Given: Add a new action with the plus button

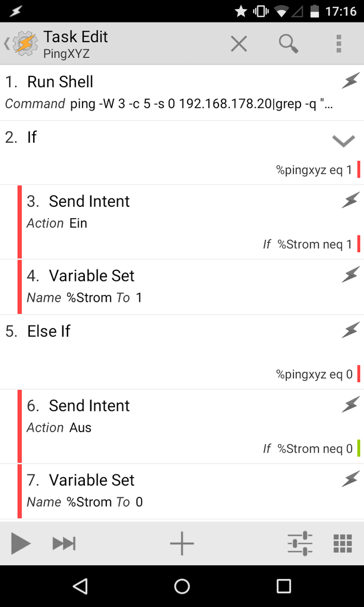Looking at the screenshot, I should point(182,543).
